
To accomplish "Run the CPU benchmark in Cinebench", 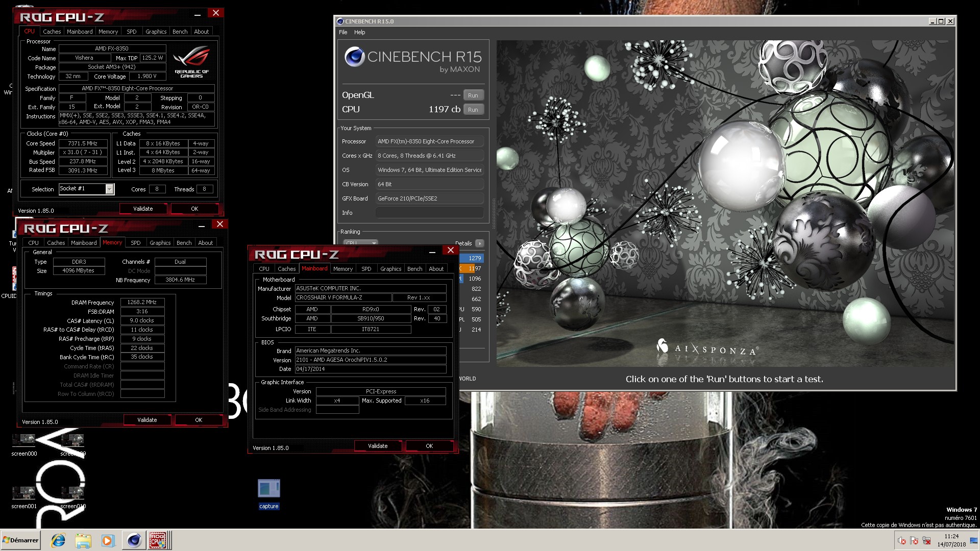I will click(473, 110).
